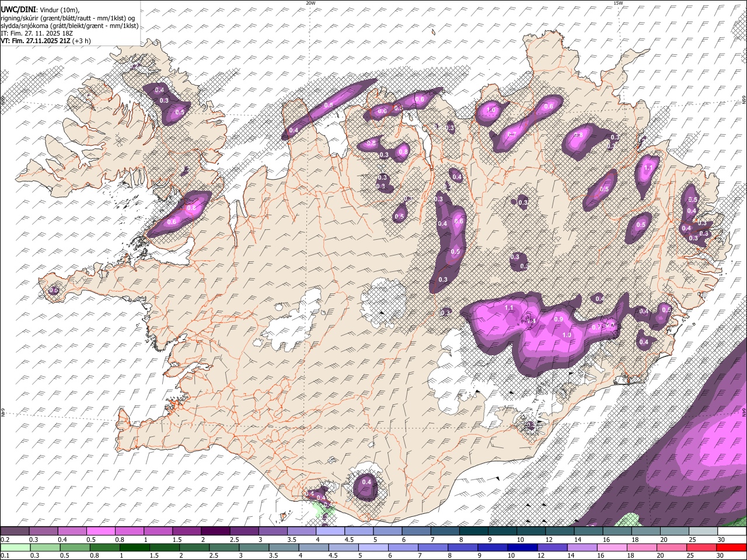Select the navy blue 10 swatch in lower legend row
The image size is (747, 560).
pyautogui.click(x=522, y=547)
